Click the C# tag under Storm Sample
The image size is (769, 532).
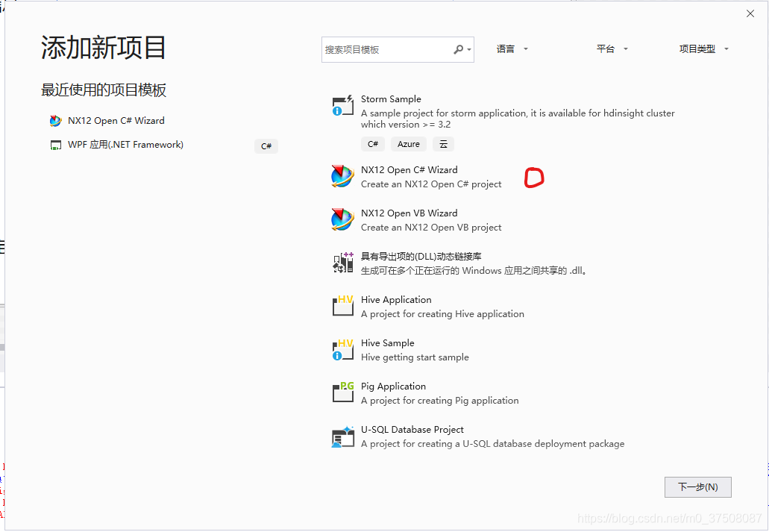point(373,144)
